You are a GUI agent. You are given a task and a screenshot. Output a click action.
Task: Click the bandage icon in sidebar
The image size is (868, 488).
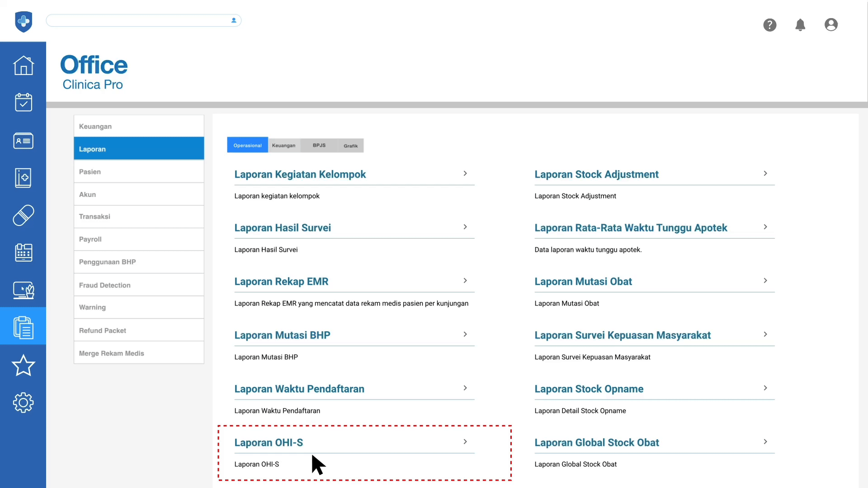coord(23,216)
